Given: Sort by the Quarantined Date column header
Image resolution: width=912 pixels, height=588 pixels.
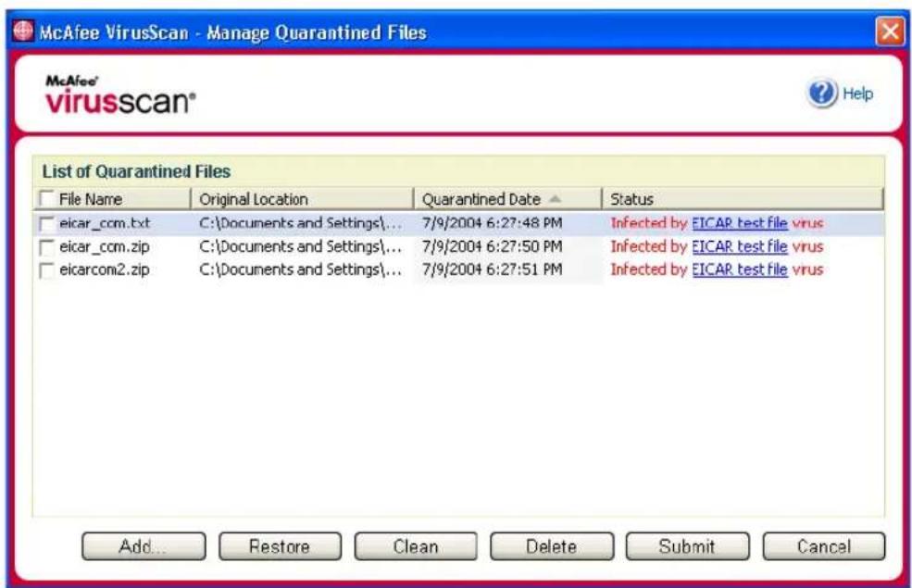Looking at the screenshot, I should (x=507, y=199).
